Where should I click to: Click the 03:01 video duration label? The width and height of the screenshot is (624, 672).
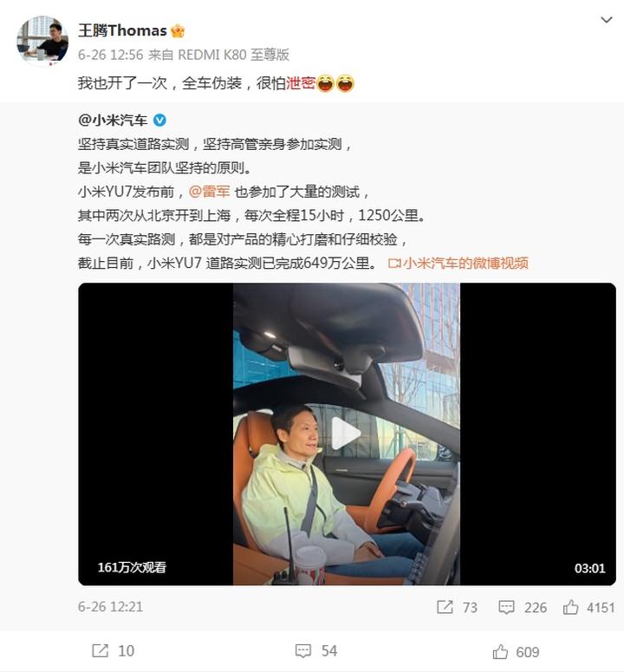pyautogui.click(x=589, y=568)
